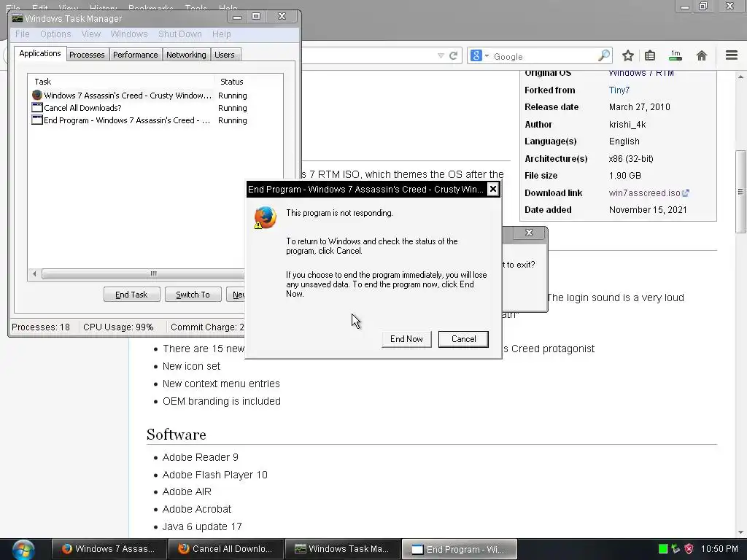The height and width of the screenshot is (560, 747).
Task: Click the Processes: 18 status field
Action: (x=41, y=327)
